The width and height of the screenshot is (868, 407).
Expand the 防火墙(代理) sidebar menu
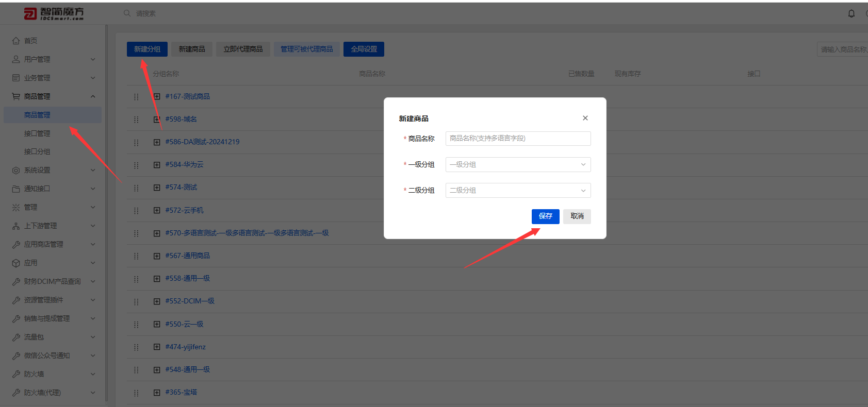click(x=93, y=393)
